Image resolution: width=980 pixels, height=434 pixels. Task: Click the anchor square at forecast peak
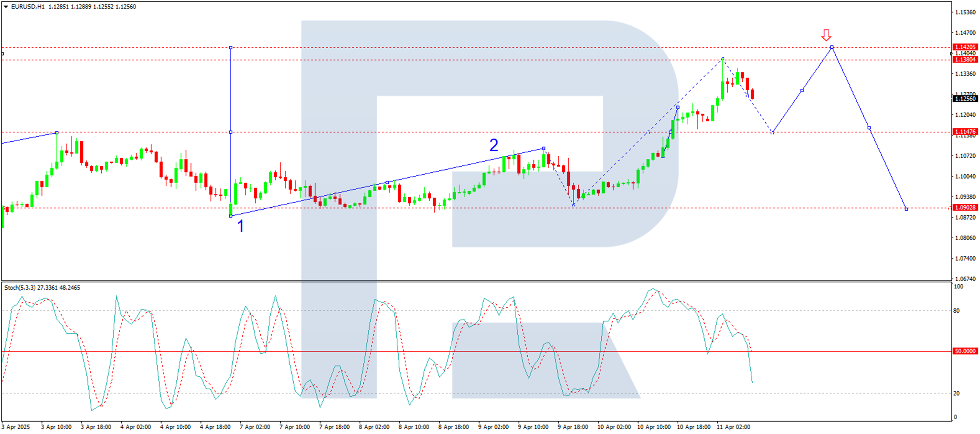832,47
